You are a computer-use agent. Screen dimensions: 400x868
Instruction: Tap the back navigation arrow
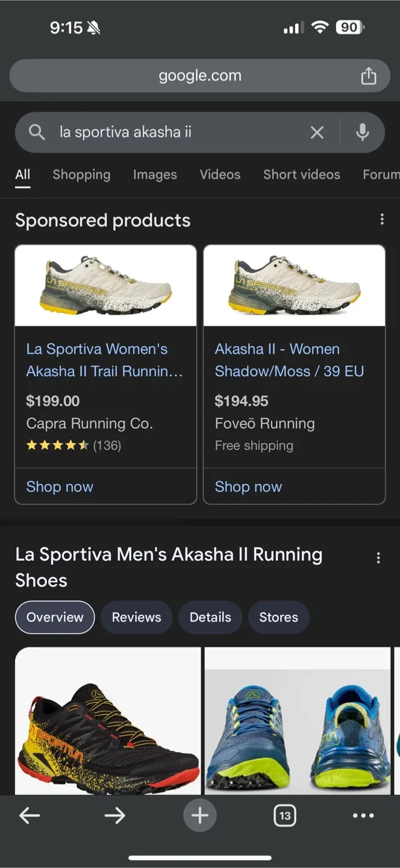[x=30, y=815]
